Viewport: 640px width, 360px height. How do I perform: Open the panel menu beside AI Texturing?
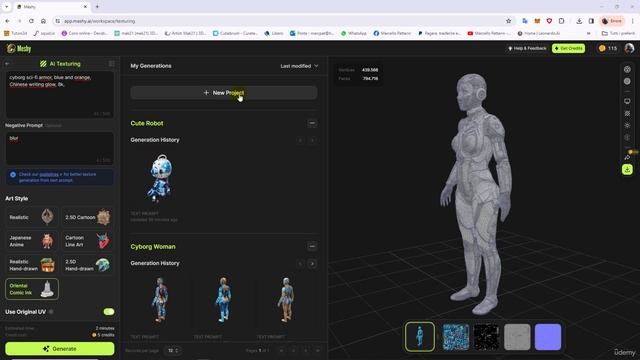point(111,64)
